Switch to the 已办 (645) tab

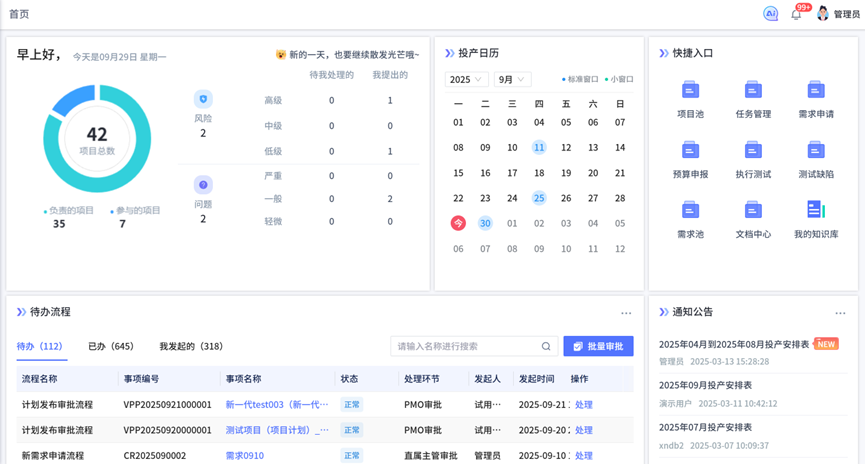(x=111, y=346)
